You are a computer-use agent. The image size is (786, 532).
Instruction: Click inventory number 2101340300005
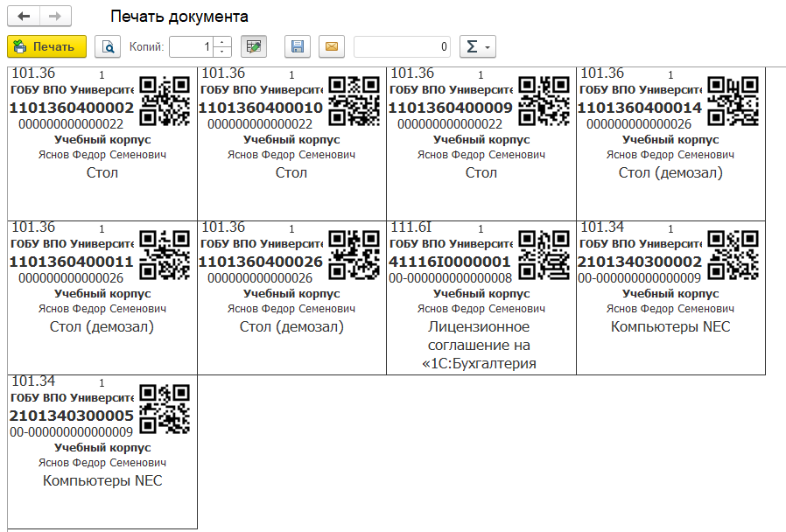[72, 416]
